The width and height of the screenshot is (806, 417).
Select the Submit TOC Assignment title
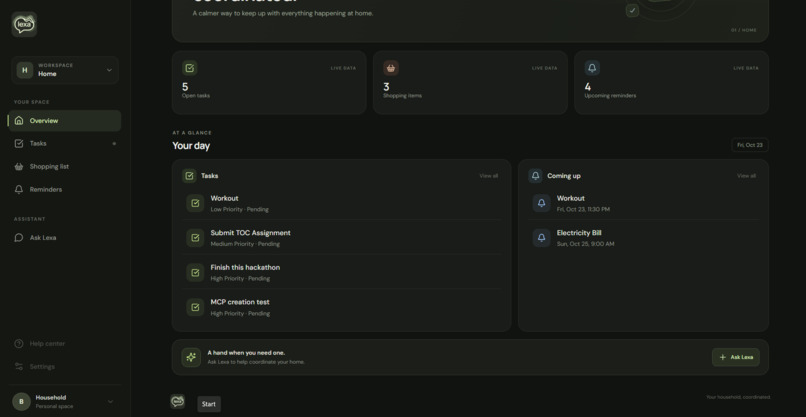tap(250, 233)
